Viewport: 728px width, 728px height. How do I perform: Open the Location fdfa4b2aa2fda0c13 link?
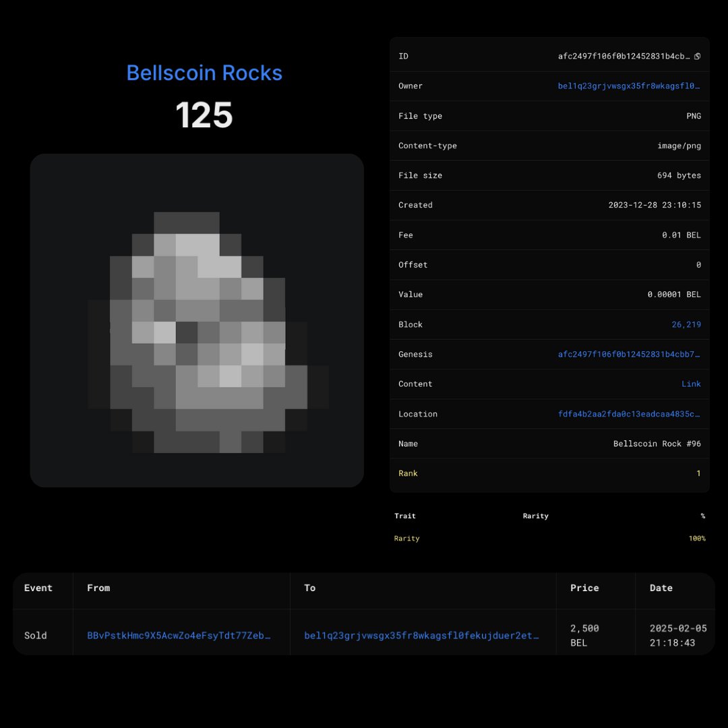[629, 414]
